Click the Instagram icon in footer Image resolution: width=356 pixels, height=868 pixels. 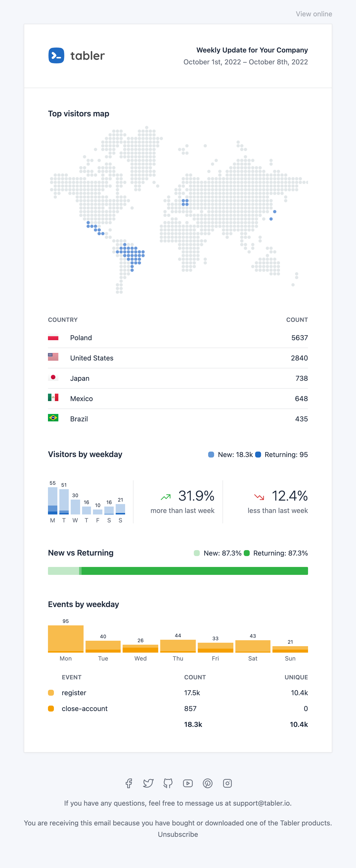(x=227, y=783)
